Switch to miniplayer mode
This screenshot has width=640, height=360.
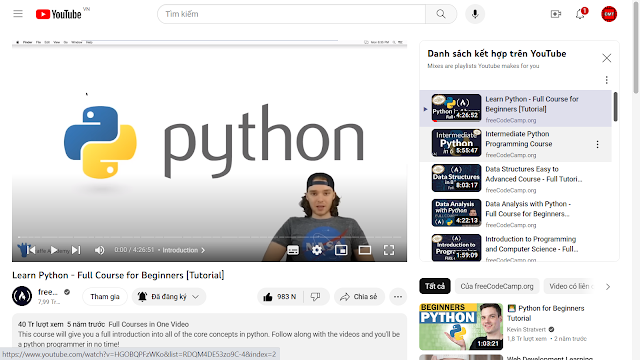coord(341,250)
